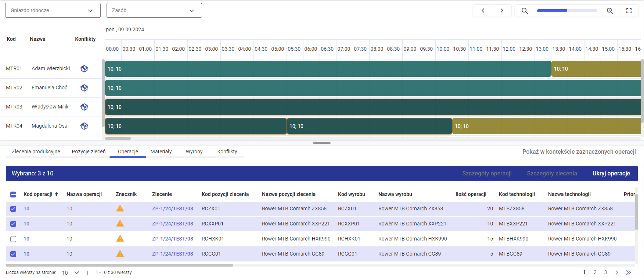644x278 pixels.
Task: Toggle fullscreen view of the Gantt chart
Action: [629, 11]
